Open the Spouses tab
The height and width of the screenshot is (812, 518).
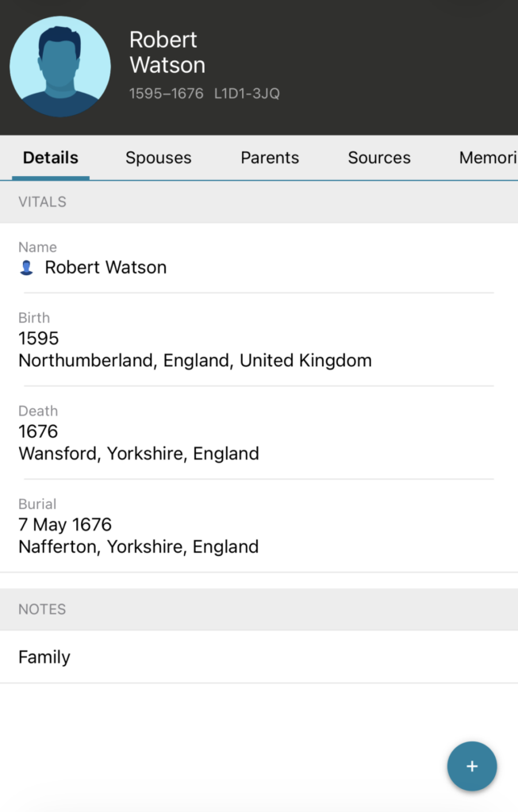tap(159, 158)
